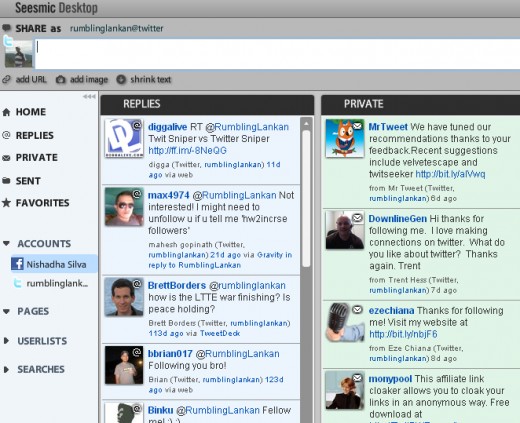Click the add URL link icon
The height and width of the screenshot is (423, 520).
point(6,79)
